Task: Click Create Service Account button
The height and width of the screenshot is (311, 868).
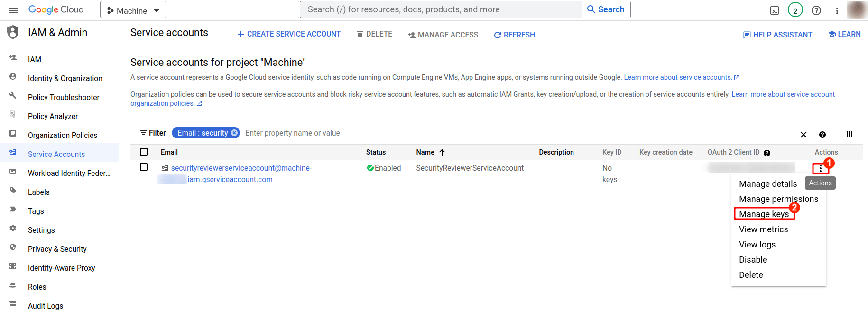Action: (289, 34)
